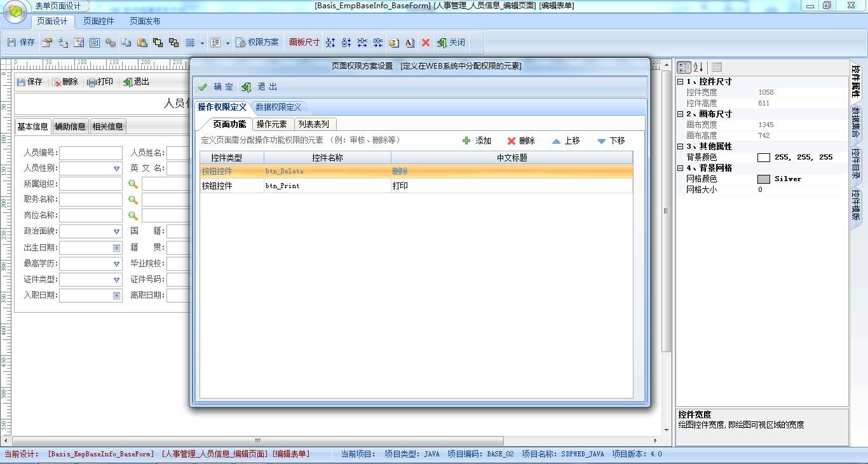Click second spacing adjustment icon after 画板尺寸
Viewport: 868px width, 464px height.
(x=346, y=43)
